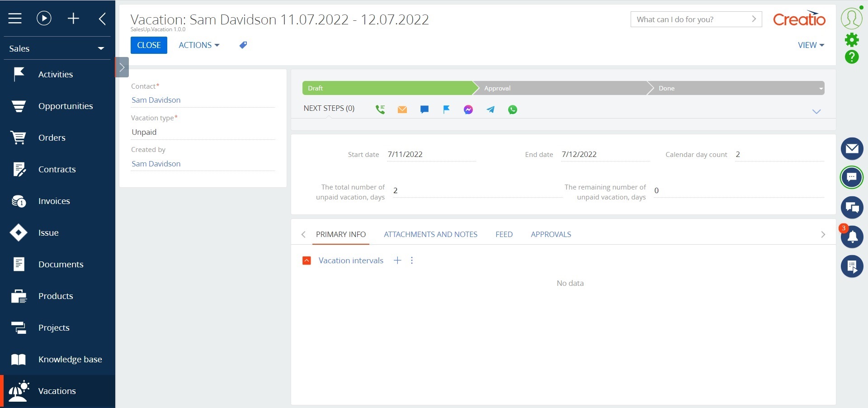Move tabs right with arrow

[823, 234]
